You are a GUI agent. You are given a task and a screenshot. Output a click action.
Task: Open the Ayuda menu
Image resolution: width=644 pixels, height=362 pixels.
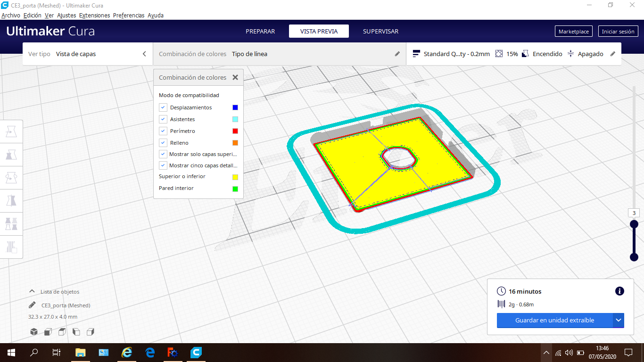(156, 16)
